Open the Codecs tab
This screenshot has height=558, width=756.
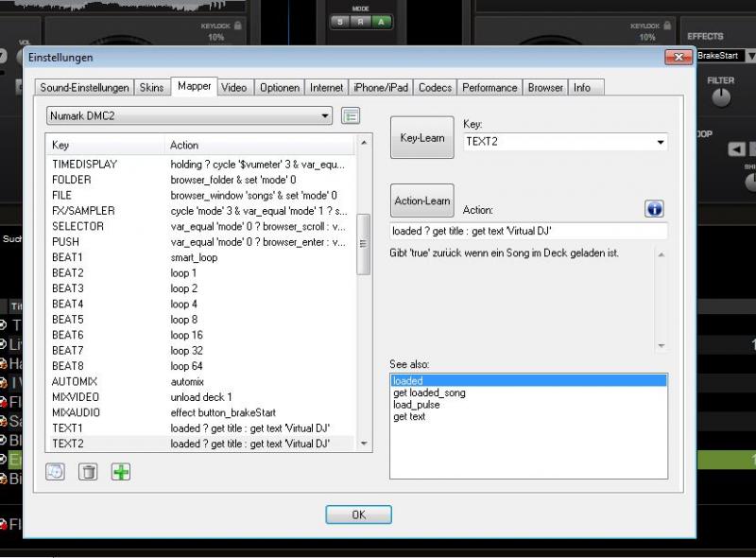point(435,87)
